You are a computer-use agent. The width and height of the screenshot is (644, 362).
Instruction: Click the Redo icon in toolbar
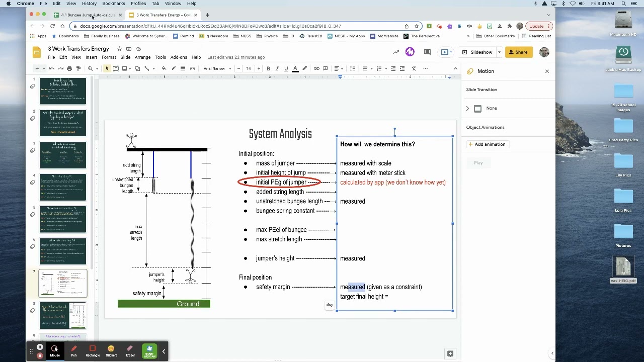coord(60,68)
